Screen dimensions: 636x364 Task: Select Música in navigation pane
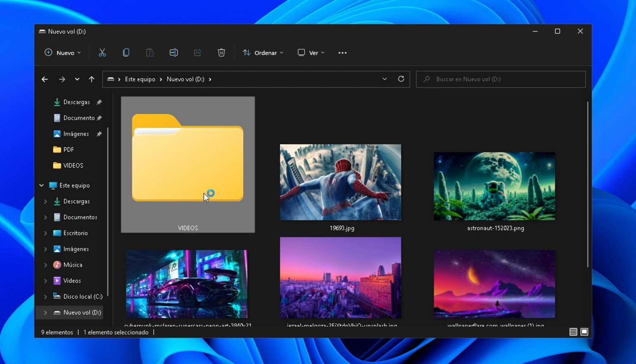pos(68,265)
